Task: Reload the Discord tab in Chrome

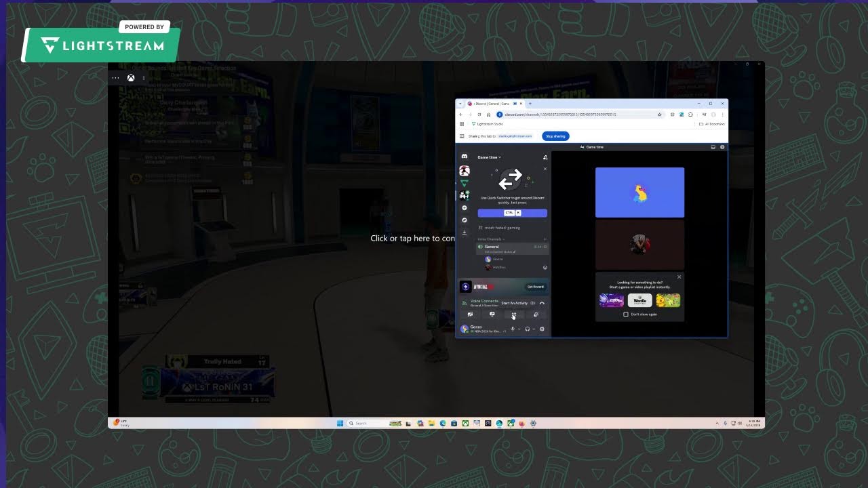Action: pos(479,115)
